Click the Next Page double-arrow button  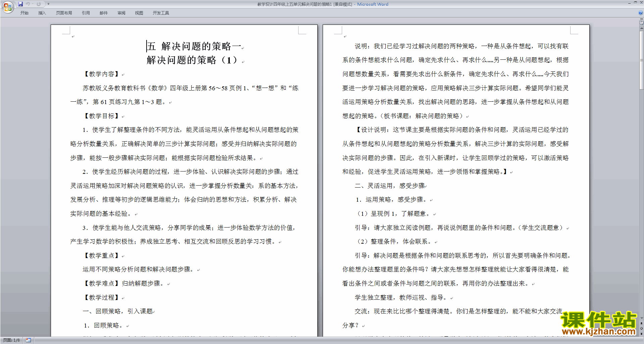point(641,334)
